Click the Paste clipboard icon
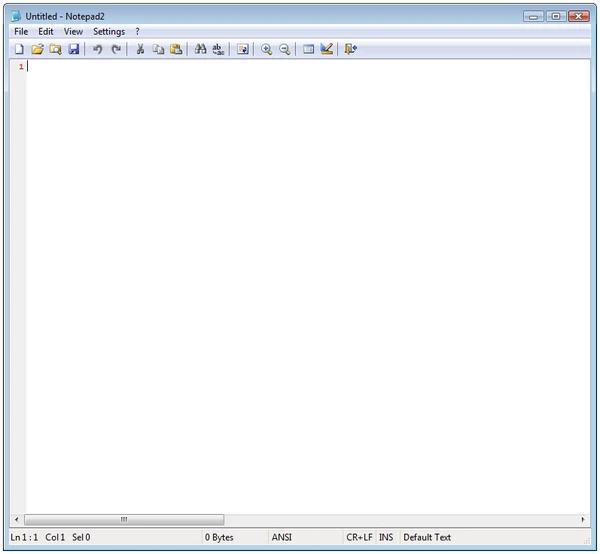 coord(176,49)
